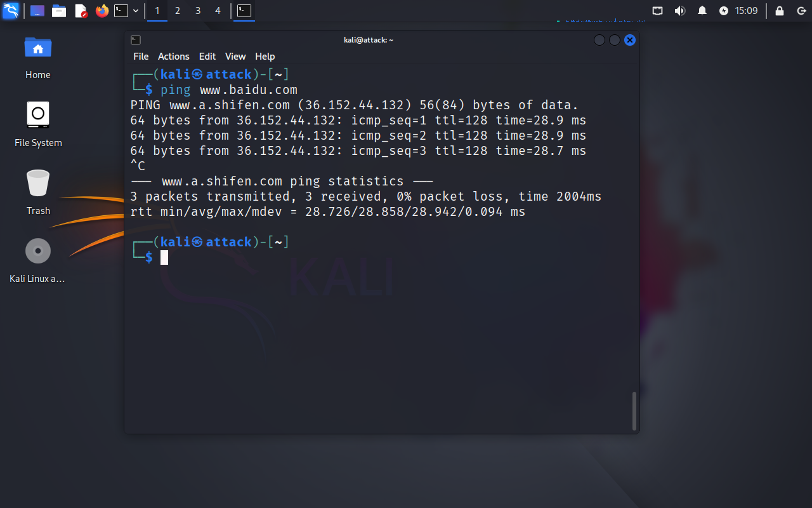Open the terminal Edit menu

(207, 57)
